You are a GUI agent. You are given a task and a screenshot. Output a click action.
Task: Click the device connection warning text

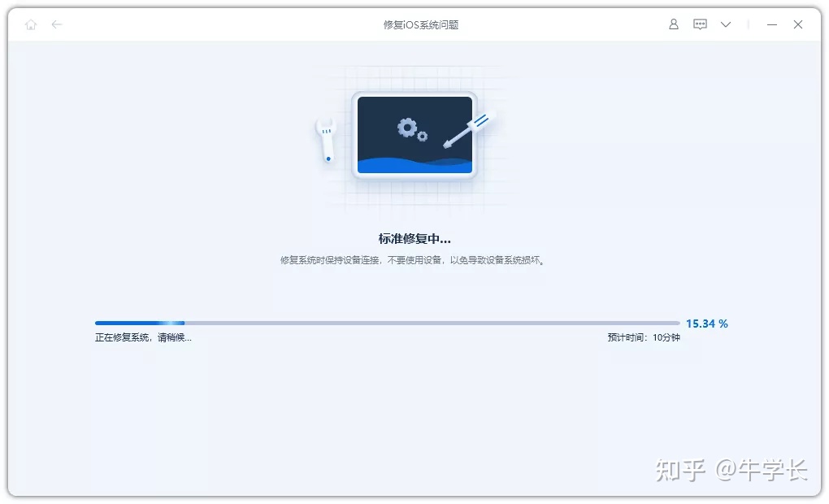(x=414, y=260)
